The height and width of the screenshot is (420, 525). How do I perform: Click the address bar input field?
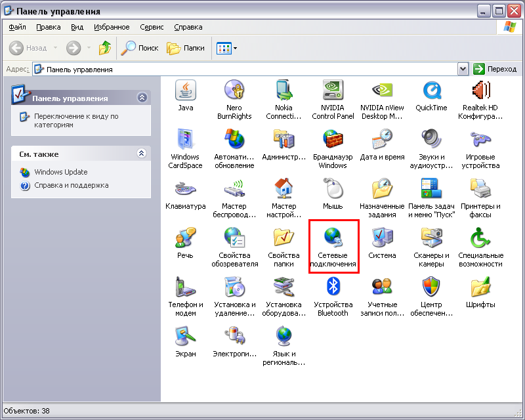click(249, 69)
